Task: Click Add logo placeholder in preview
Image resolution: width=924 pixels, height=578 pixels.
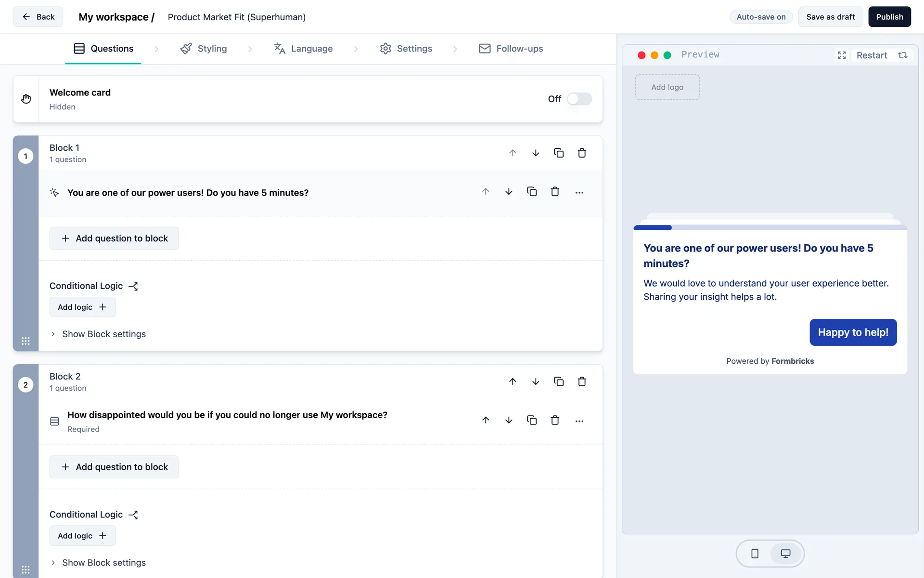Action: (667, 87)
